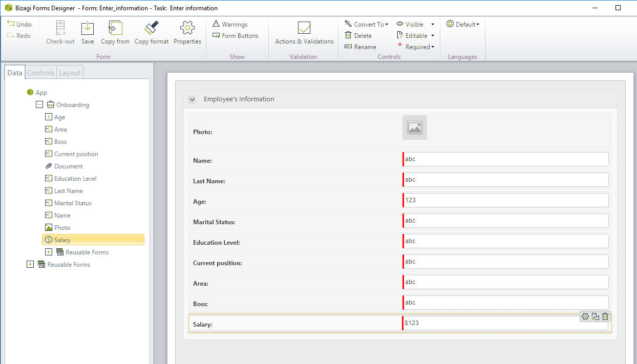Select the Photo attribute in tree
Image resolution: width=637 pixels, height=364 pixels.
pos(58,228)
